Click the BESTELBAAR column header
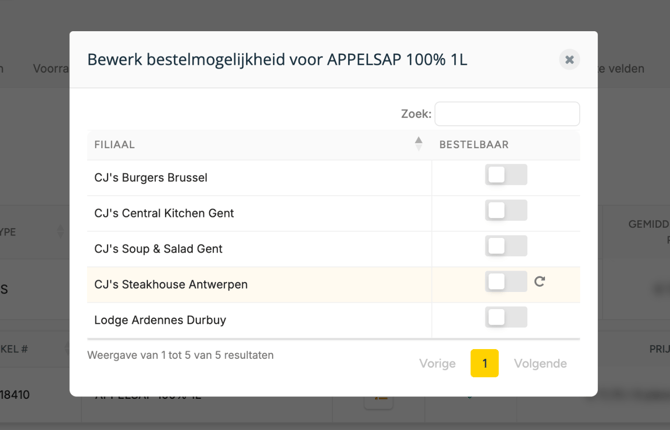The width and height of the screenshot is (670, 430). pos(505,144)
